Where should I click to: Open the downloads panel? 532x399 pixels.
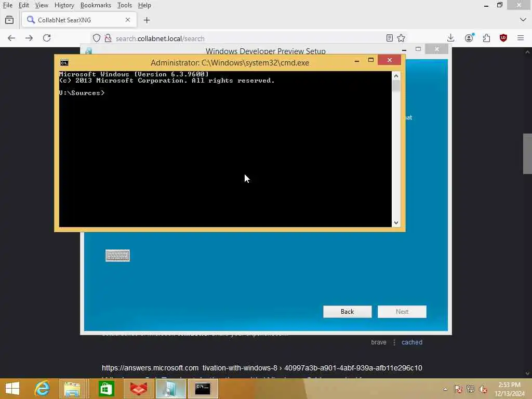(450, 38)
